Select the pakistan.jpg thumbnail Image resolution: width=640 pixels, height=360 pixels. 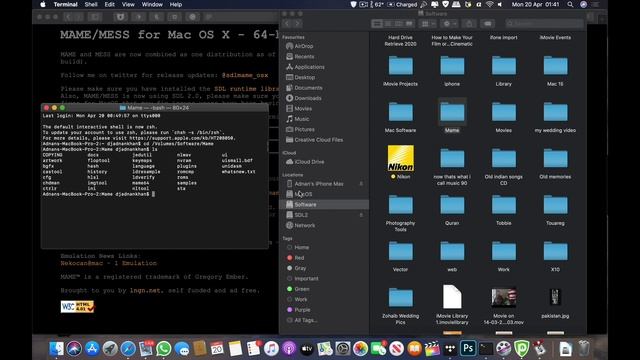point(555,297)
